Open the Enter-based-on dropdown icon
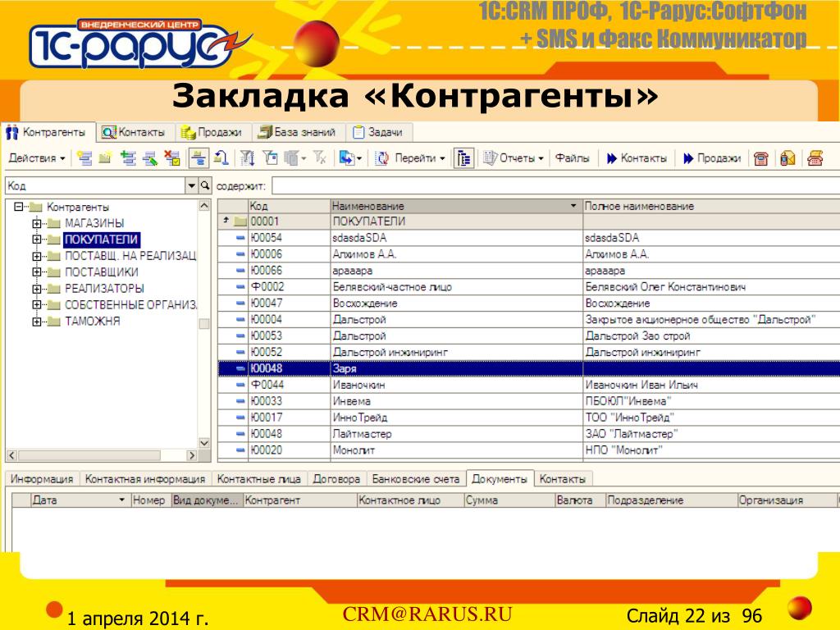840x630 pixels. pyautogui.click(x=351, y=158)
